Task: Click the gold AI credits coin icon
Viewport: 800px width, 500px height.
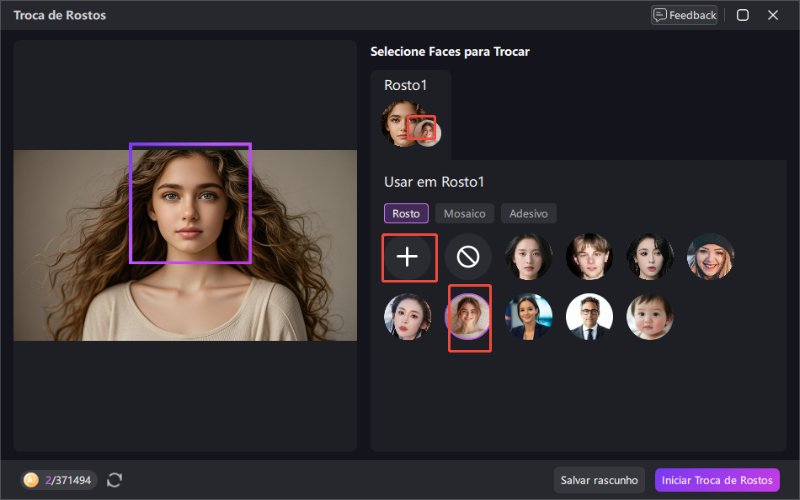Action: point(31,480)
